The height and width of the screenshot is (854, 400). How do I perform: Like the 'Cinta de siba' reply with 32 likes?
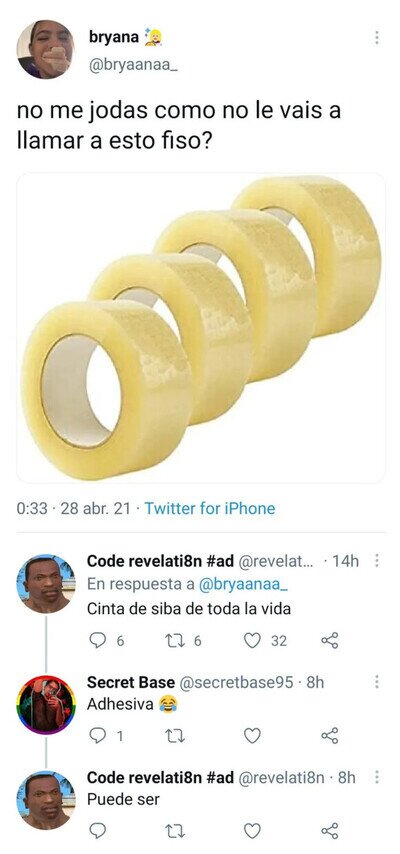(x=252, y=640)
